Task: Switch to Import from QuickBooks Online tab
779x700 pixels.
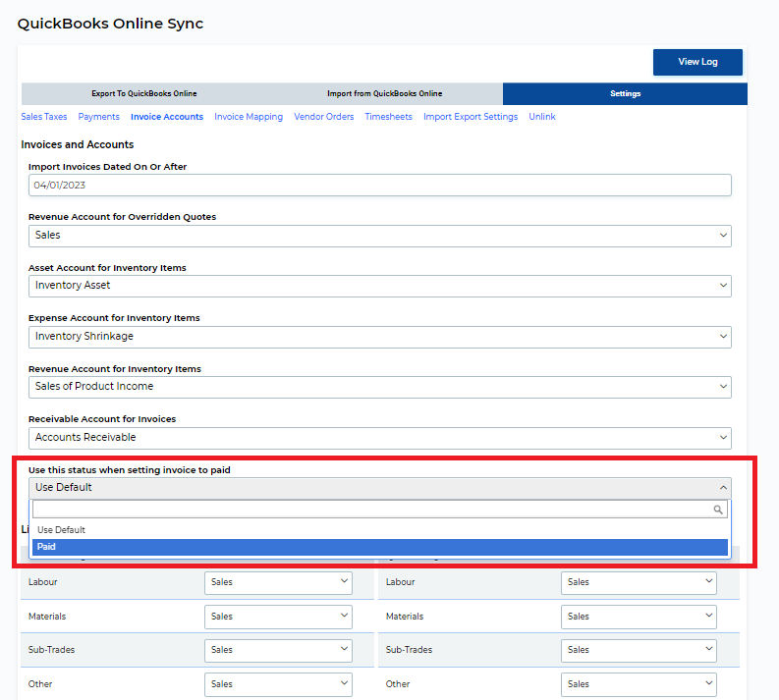Action: [x=384, y=93]
